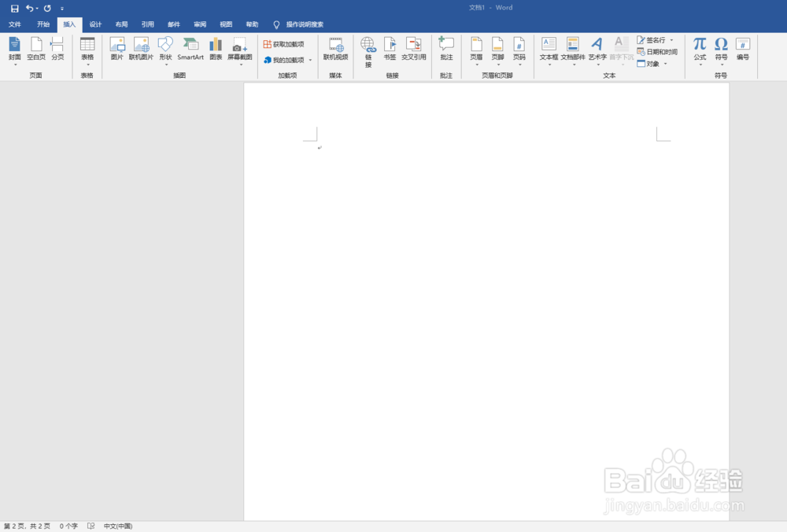Click the word count 0 个字

[68, 526]
